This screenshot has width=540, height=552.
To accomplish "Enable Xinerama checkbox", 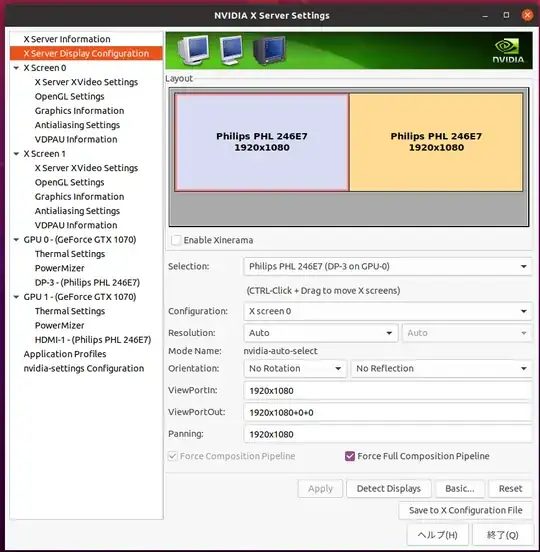I will [x=176, y=240].
